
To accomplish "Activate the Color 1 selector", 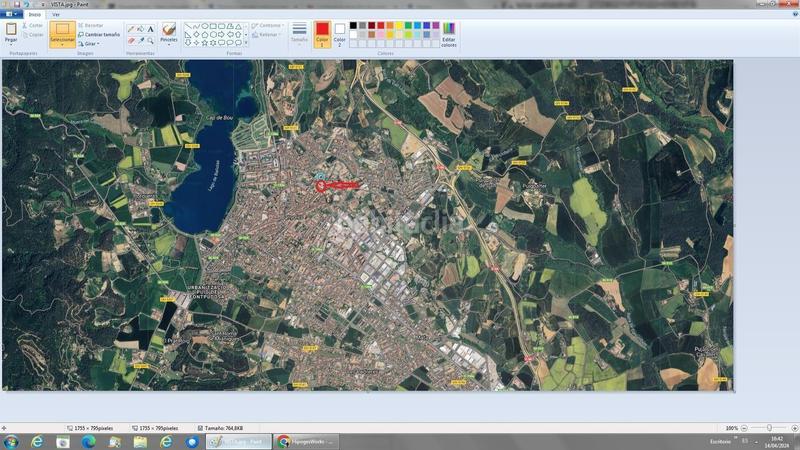I will point(322,33).
